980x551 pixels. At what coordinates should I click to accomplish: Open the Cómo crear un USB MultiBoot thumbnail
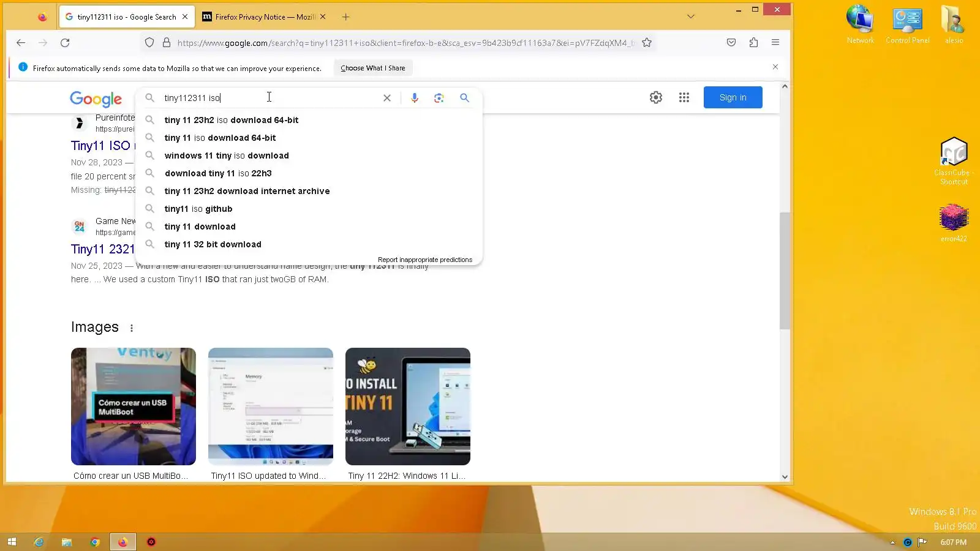[x=134, y=407]
